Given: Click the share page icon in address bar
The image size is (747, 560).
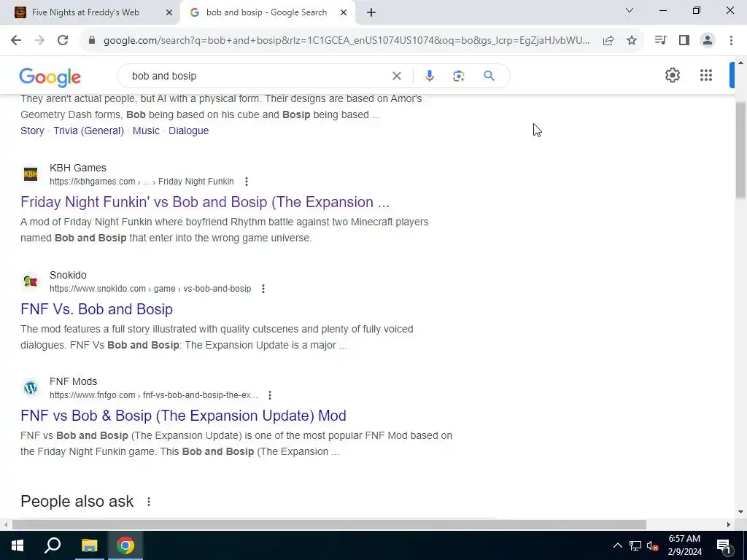Looking at the screenshot, I should pos(608,41).
